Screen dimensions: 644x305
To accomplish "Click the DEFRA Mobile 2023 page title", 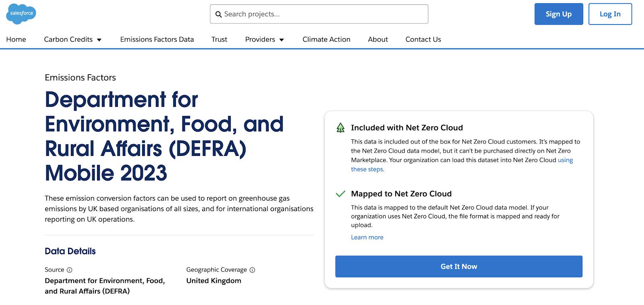I will pos(164,136).
